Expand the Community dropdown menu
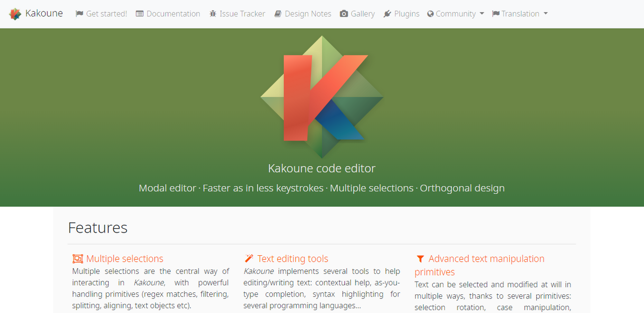The image size is (644, 313). coord(456,14)
